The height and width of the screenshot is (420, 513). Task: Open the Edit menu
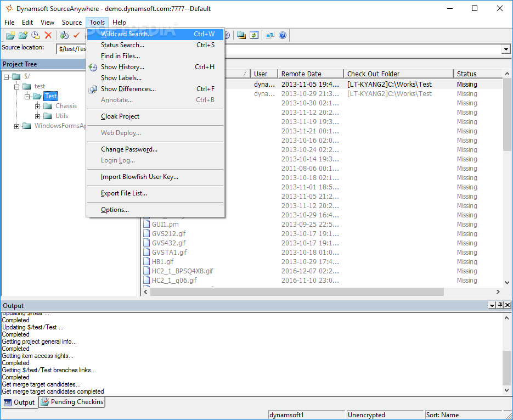click(x=27, y=23)
